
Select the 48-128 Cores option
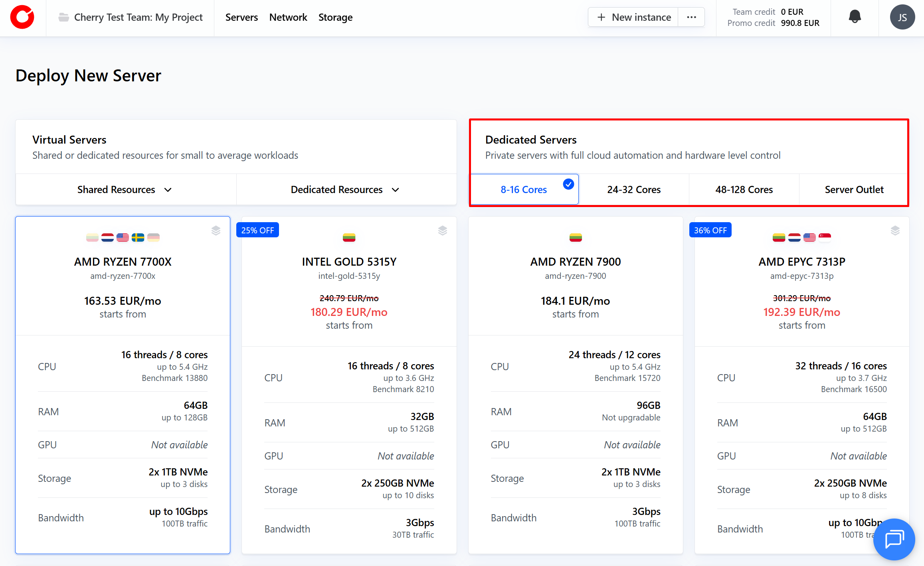(744, 189)
